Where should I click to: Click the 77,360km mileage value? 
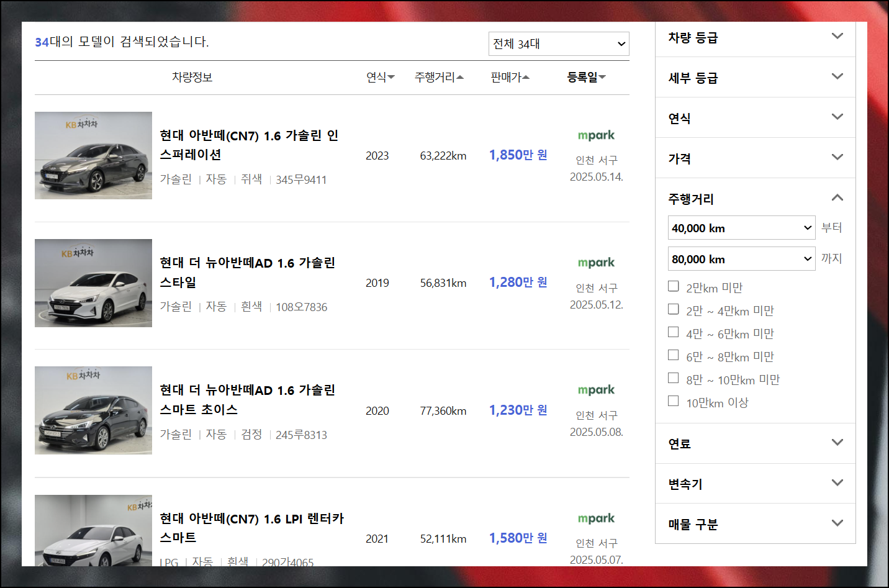pyautogui.click(x=443, y=411)
